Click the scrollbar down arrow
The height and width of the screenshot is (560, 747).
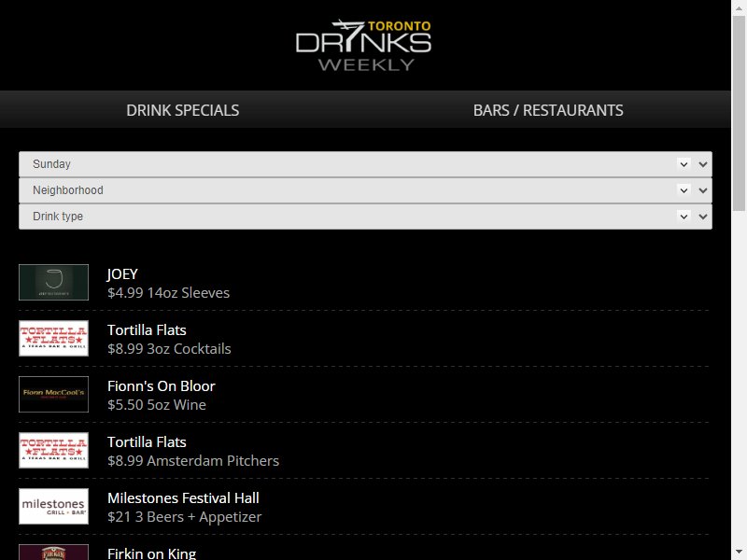point(739,553)
